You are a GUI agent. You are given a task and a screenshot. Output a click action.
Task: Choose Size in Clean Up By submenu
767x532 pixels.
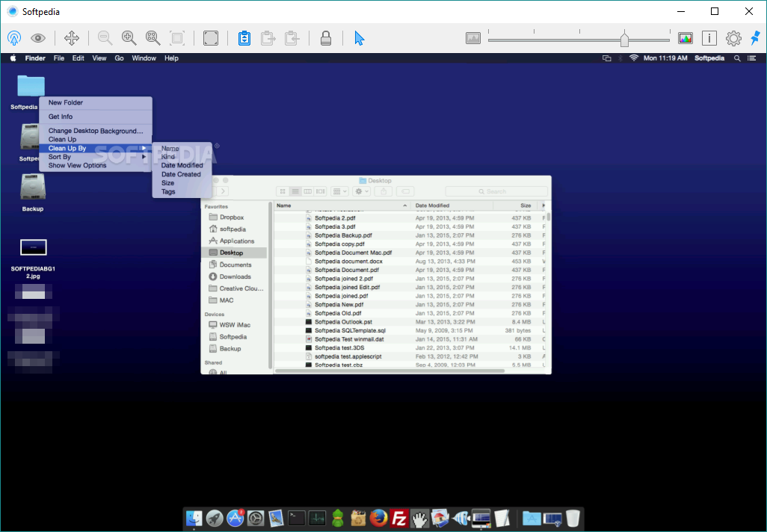point(182,183)
